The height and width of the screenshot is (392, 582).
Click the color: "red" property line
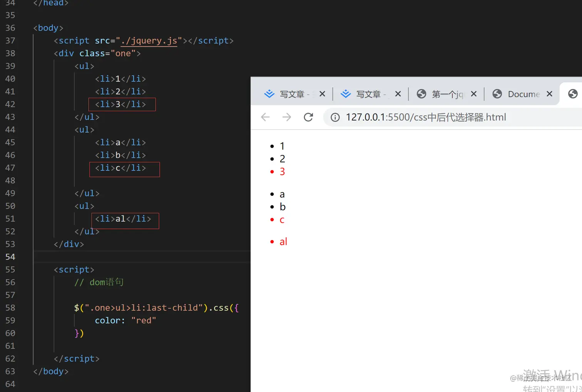(x=125, y=320)
